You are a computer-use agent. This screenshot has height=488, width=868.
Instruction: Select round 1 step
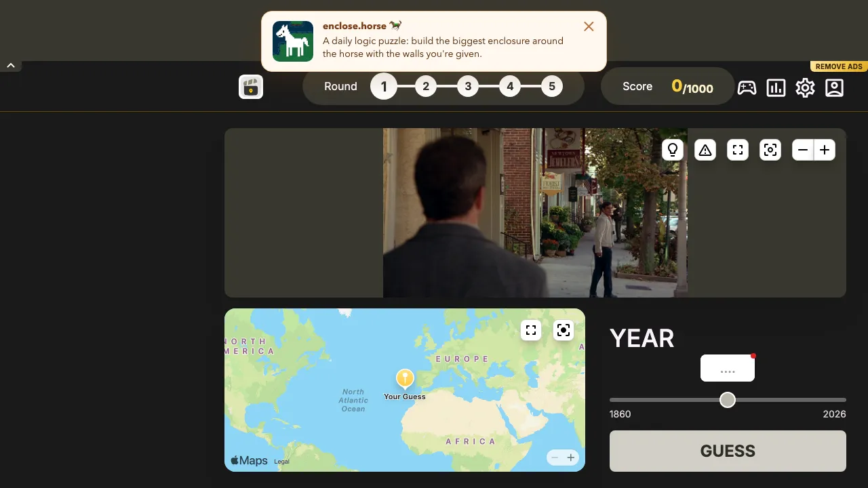(x=384, y=86)
